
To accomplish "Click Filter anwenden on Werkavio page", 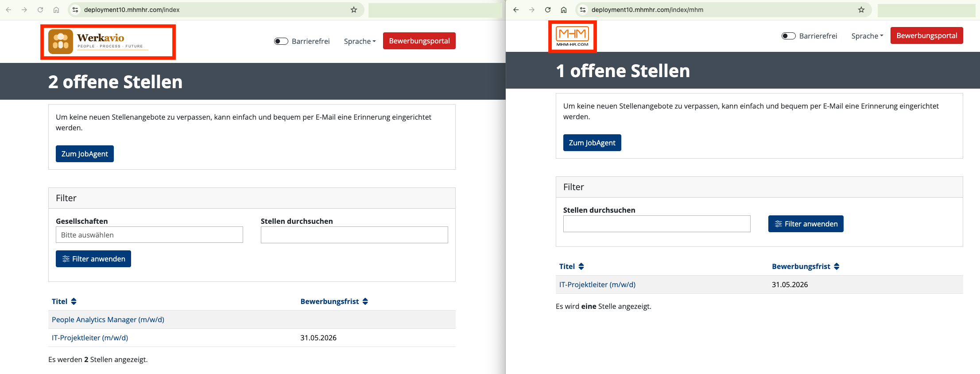I will click(93, 259).
